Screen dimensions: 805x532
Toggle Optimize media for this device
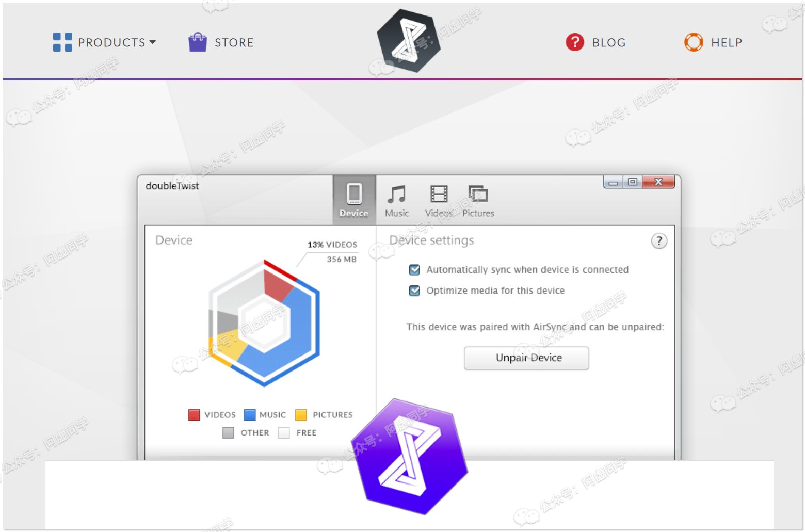pyautogui.click(x=414, y=291)
